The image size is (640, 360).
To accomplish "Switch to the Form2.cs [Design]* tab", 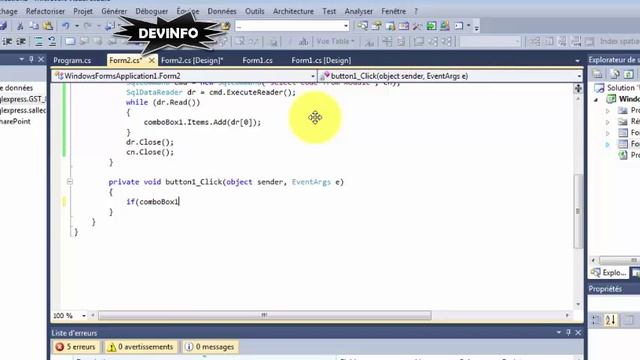I will [x=192, y=60].
